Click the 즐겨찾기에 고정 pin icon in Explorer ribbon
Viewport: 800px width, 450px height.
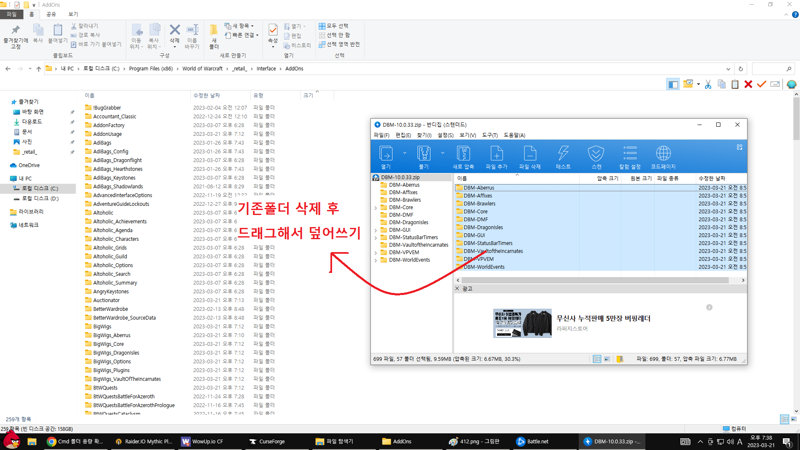click(16, 30)
